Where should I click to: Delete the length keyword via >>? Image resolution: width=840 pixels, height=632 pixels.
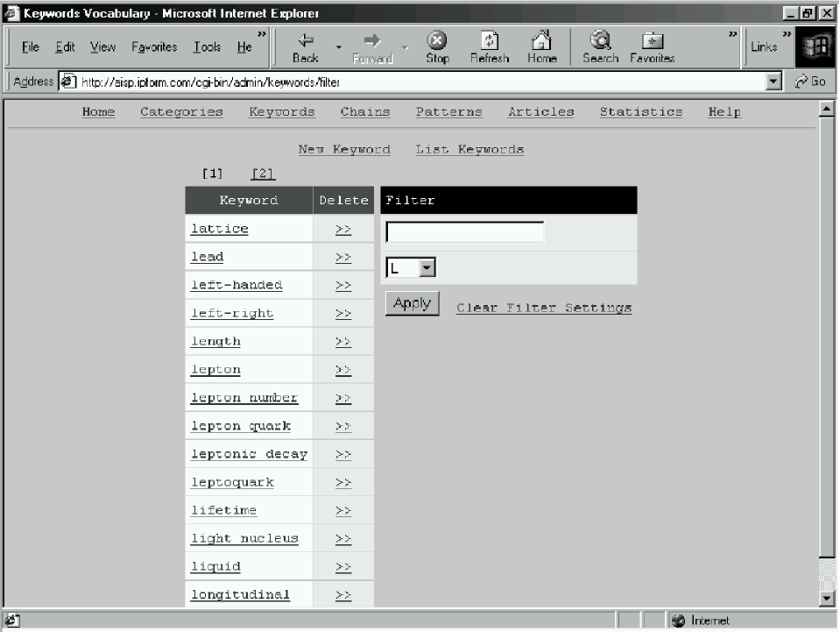(342, 342)
